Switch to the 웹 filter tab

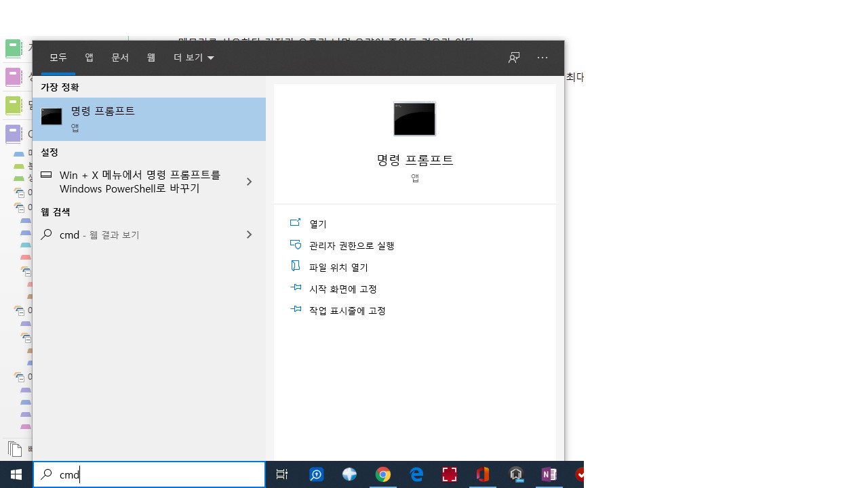151,58
